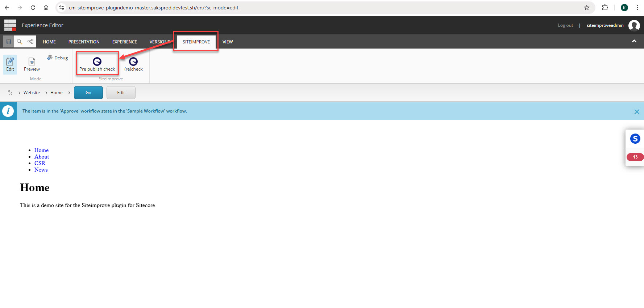Click the browser address bar URL
The width and height of the screenshot is (644, 308).
pyautogui.click(x=154, y=8)
